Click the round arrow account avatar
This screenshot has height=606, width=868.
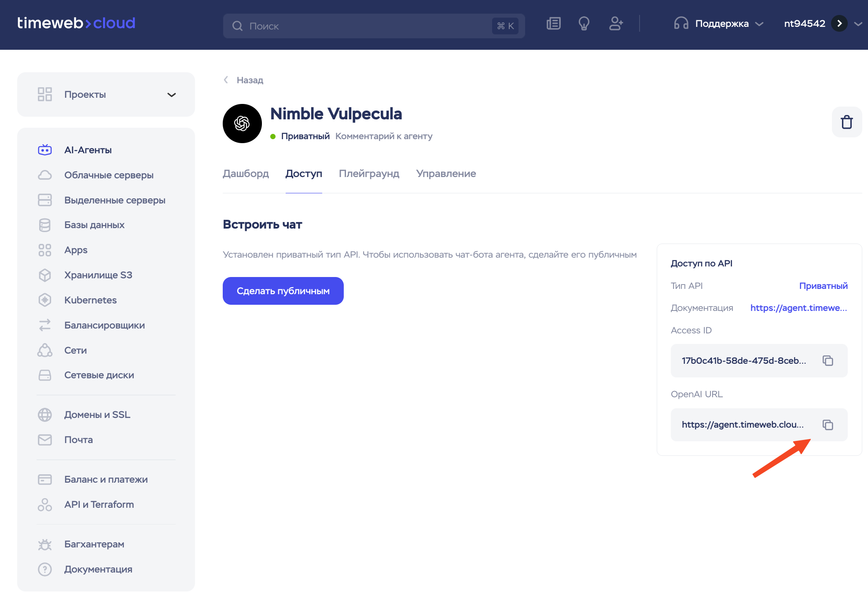[839, 23]
